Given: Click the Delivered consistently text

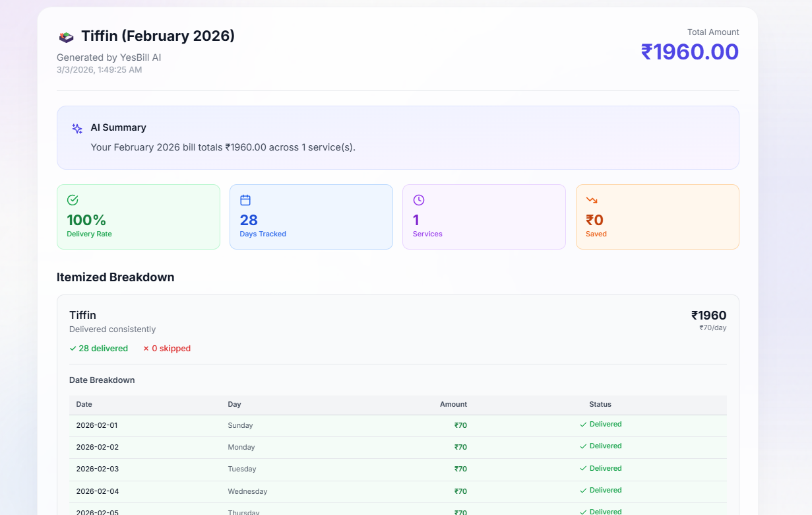Looking at the screenshot, I should [x=113, y=329].
